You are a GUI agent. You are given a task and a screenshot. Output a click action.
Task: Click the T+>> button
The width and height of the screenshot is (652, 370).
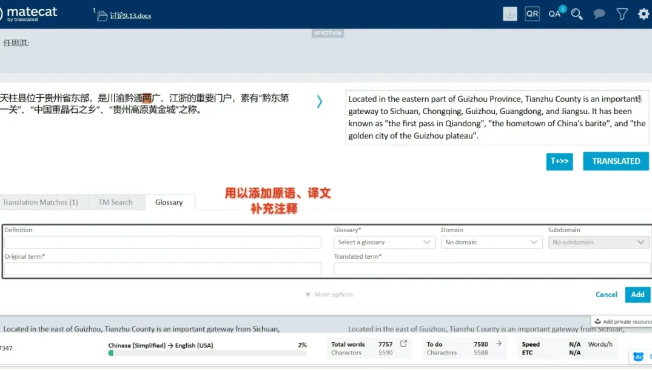[x=559, y=161]
